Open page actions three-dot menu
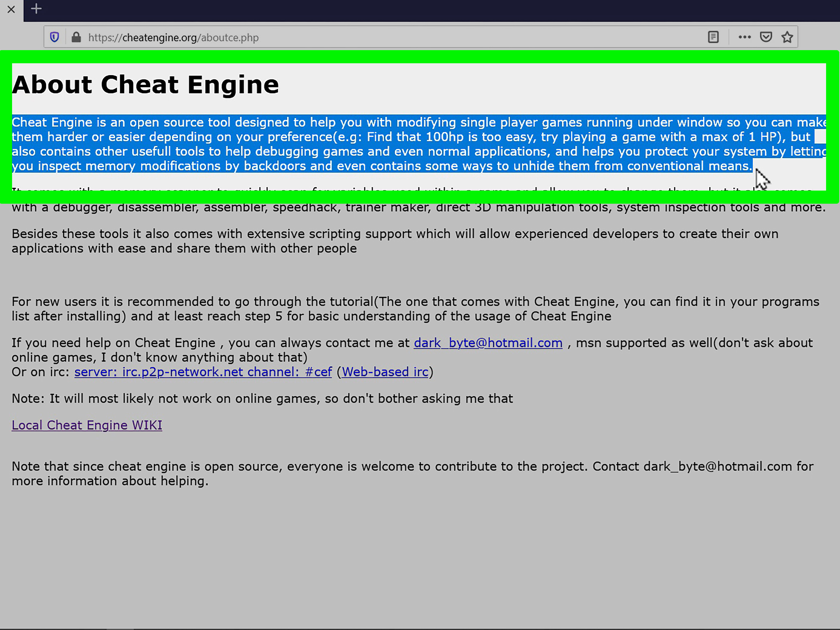840x630 pixels. 744,37
